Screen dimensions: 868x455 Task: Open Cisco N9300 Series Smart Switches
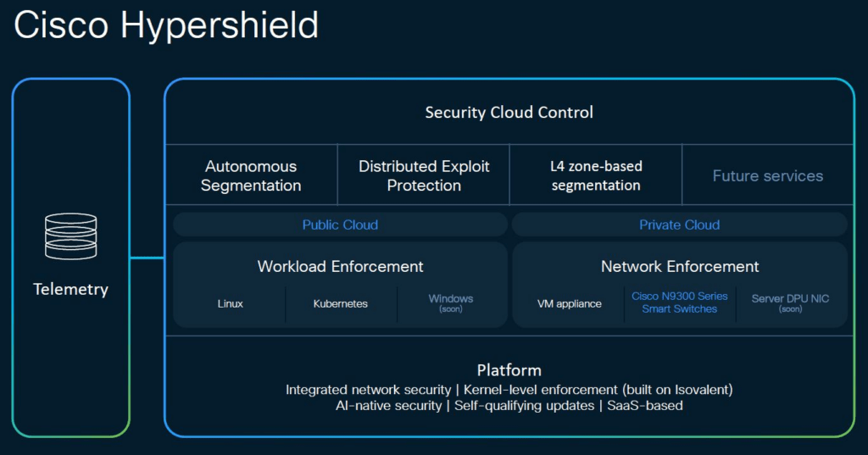(680, 302)
